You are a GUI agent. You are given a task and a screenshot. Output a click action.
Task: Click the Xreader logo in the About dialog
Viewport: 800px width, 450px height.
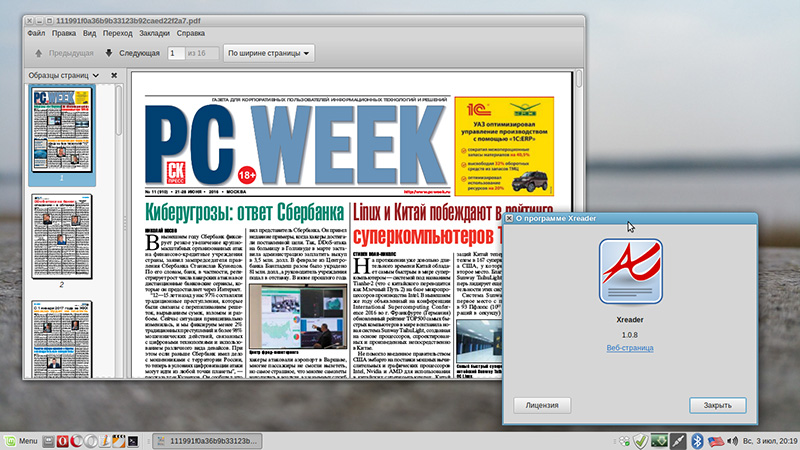point(631,271)
